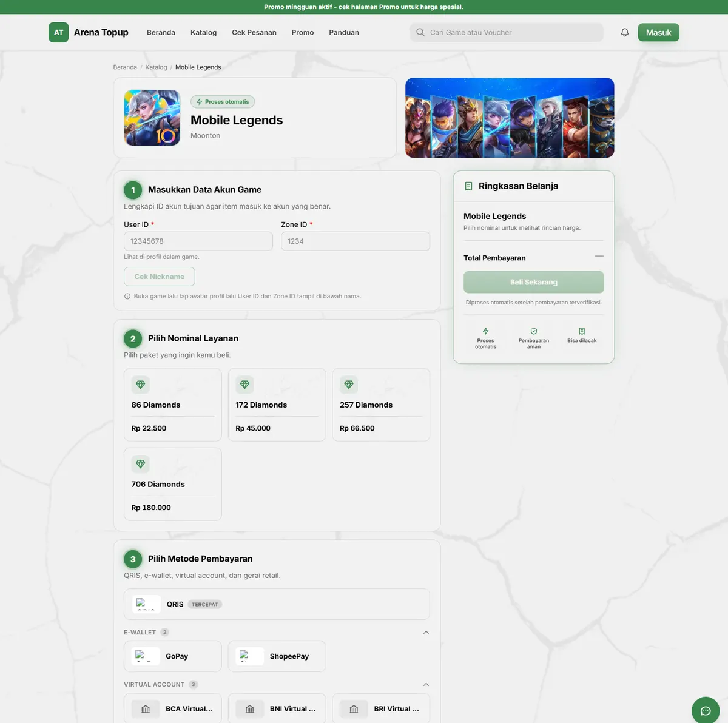Click the search magnifier icon
The width and height of the screenshot is (728, 723).
tap(420, 33)
